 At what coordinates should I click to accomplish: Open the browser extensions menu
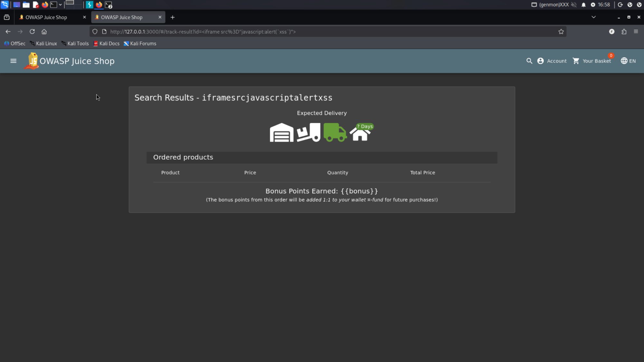624,32
